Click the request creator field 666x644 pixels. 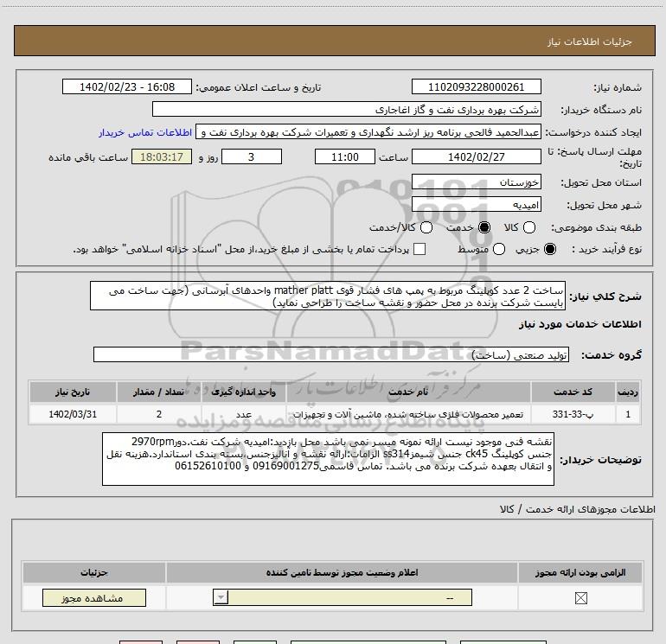(x=368, y=132)
